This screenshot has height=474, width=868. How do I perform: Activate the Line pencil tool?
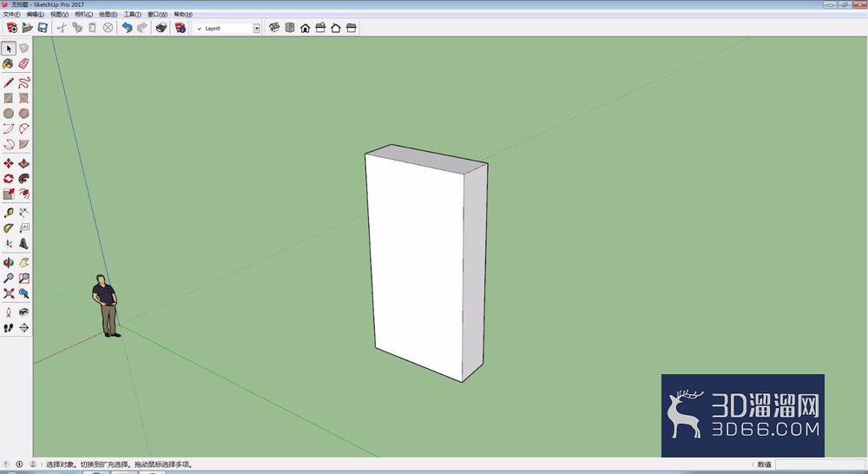pyautogui.click(x=9, y=83)
